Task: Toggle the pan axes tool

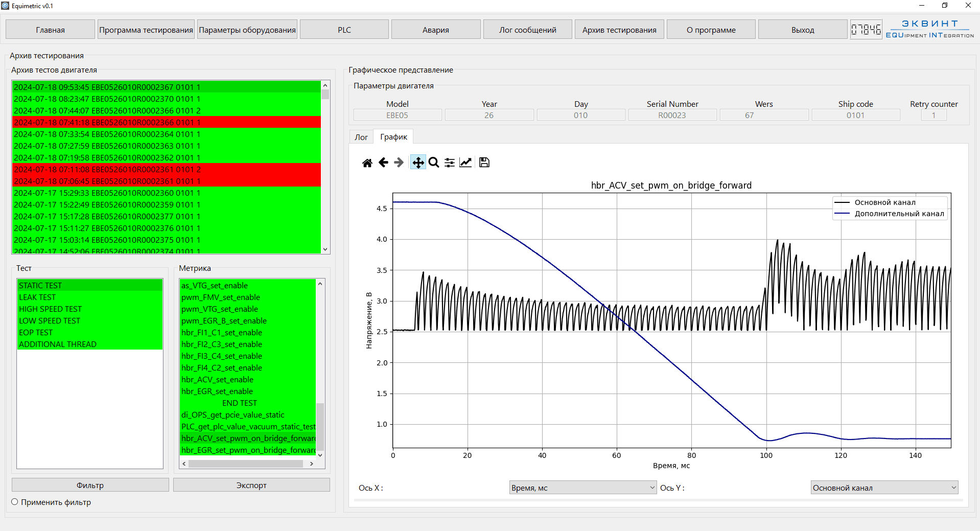Action: click(x=418, y=163)
